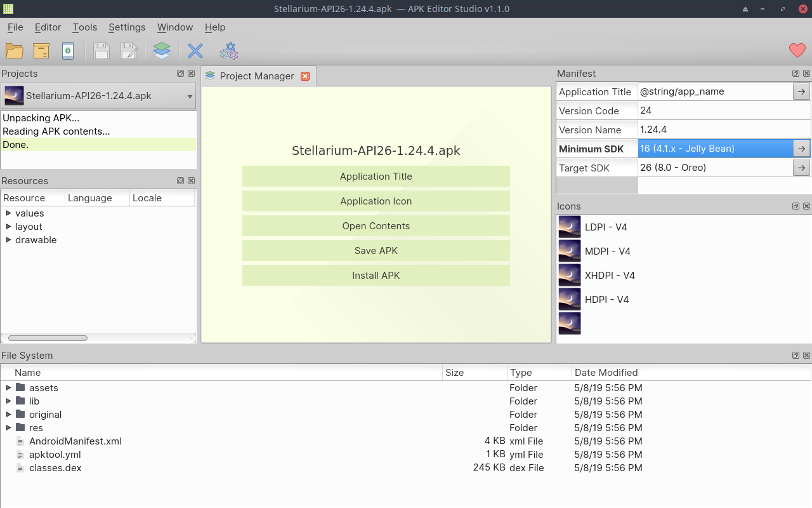
Task: Click the Version Code value field
Action: click(724, 110)
